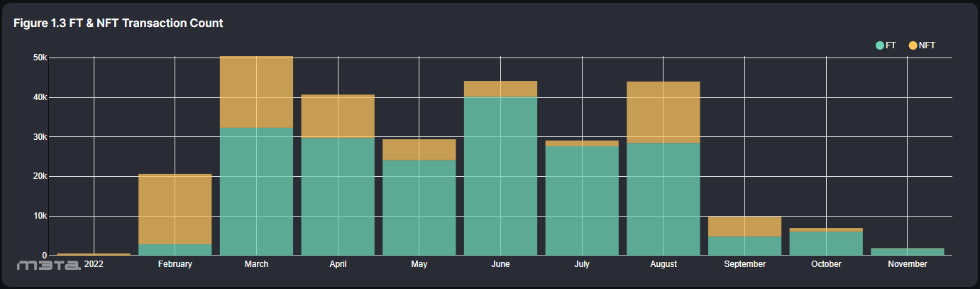The image size is (980, 289).
Task: Click the 'June' x-axis label
Action: point(500,264)
